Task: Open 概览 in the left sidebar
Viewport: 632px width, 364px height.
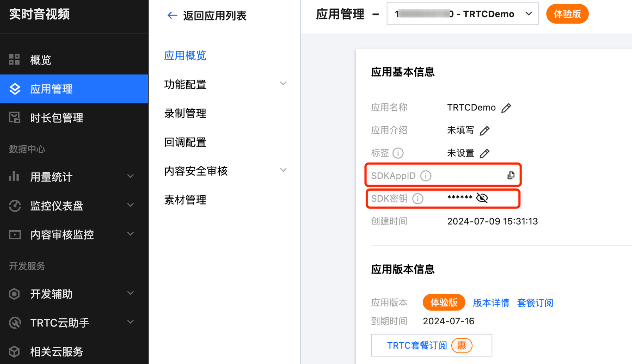Action: pos(74,60)
